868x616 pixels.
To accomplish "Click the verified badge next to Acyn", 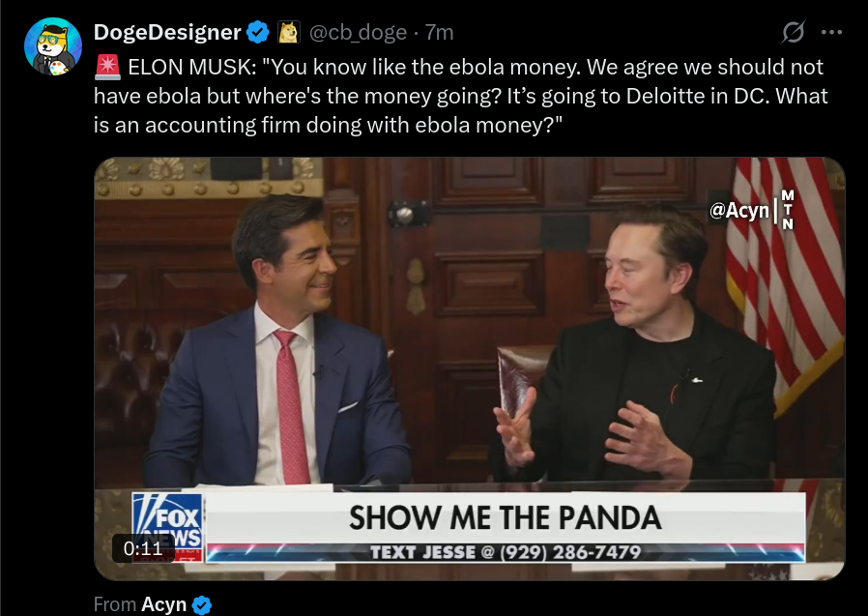I will click(x=201, y=605).
